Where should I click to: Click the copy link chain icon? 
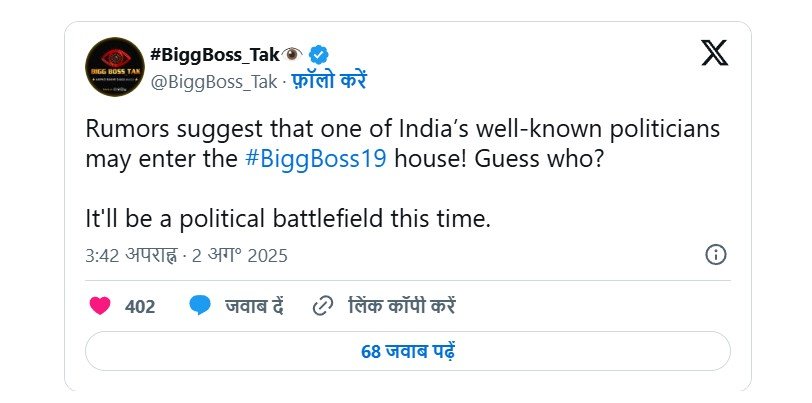[x=323, y=307]
